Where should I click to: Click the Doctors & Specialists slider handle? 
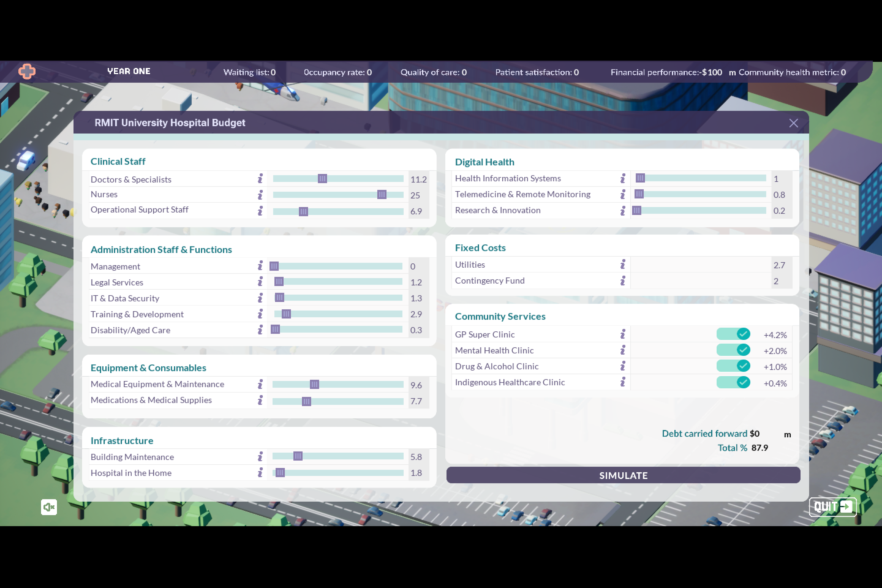(x=322, y=179)
